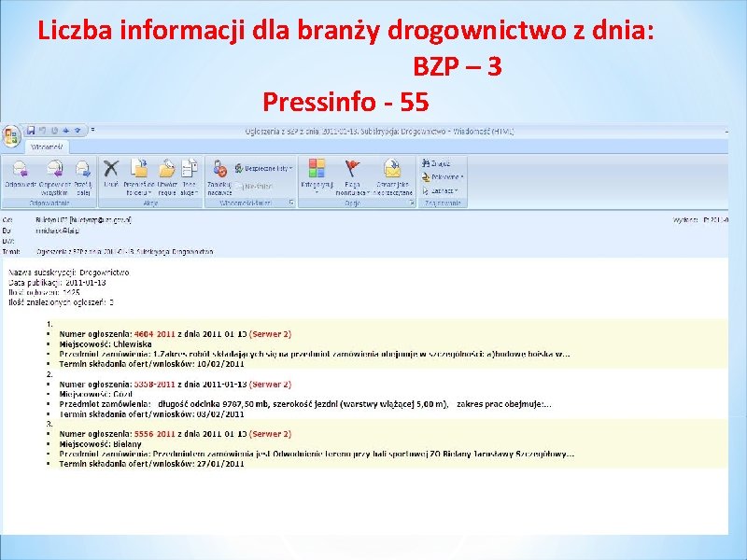The height and width of the screenshot is (560, 747).
Task: Select the Wiadomość ribbon tab
Action: pyautogui.click(x=47, y=147)
